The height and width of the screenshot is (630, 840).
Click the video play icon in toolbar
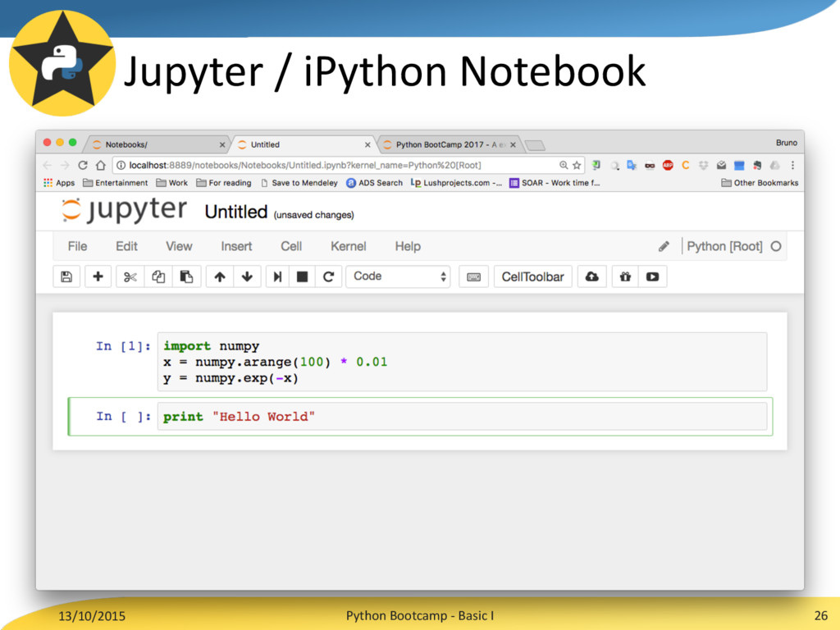(x=652, y=276)
